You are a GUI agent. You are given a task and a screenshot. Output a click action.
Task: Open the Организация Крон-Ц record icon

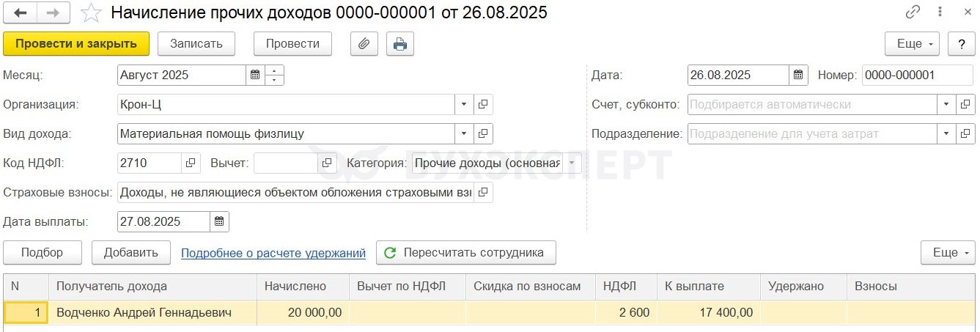(x=483, y=105)
